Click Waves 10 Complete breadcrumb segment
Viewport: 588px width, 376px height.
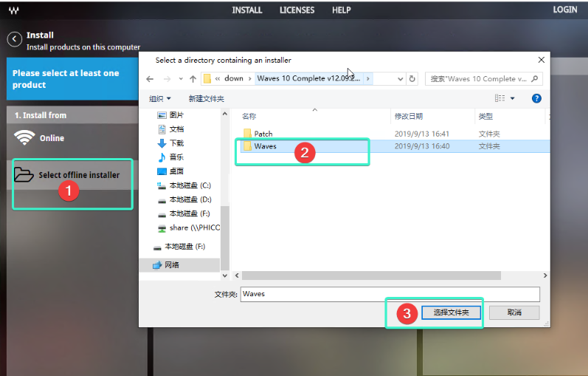click(308, 78)
